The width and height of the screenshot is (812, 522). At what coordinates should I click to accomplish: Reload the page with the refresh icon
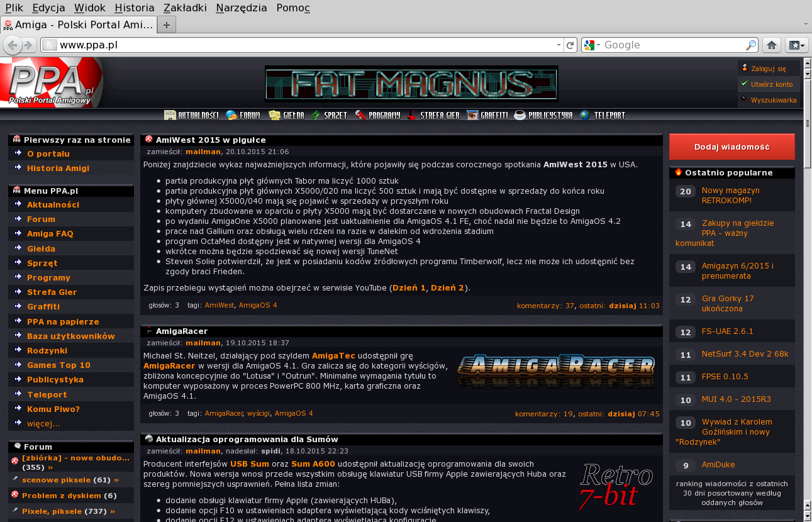[x=570, y=45]
